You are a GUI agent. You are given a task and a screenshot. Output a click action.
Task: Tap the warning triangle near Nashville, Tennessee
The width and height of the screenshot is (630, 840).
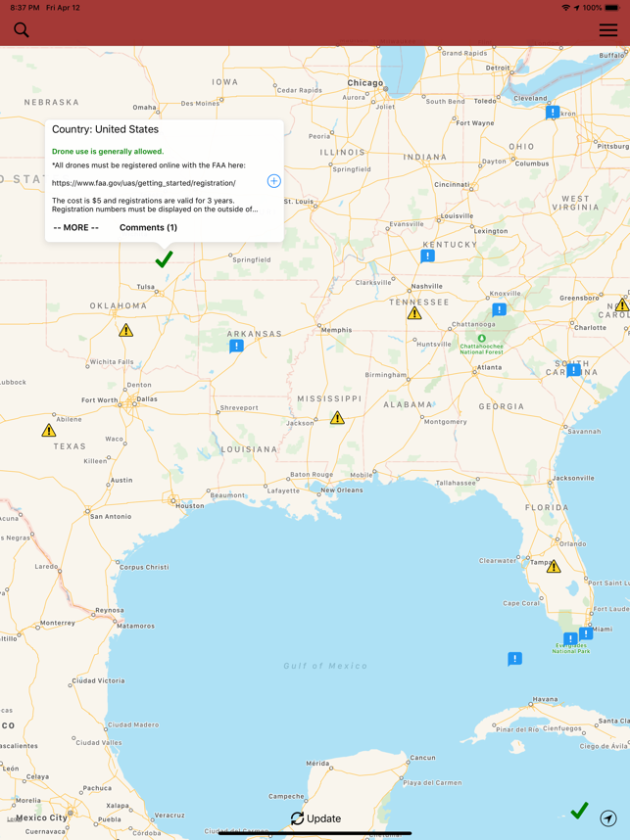click(x=414, y=313)
